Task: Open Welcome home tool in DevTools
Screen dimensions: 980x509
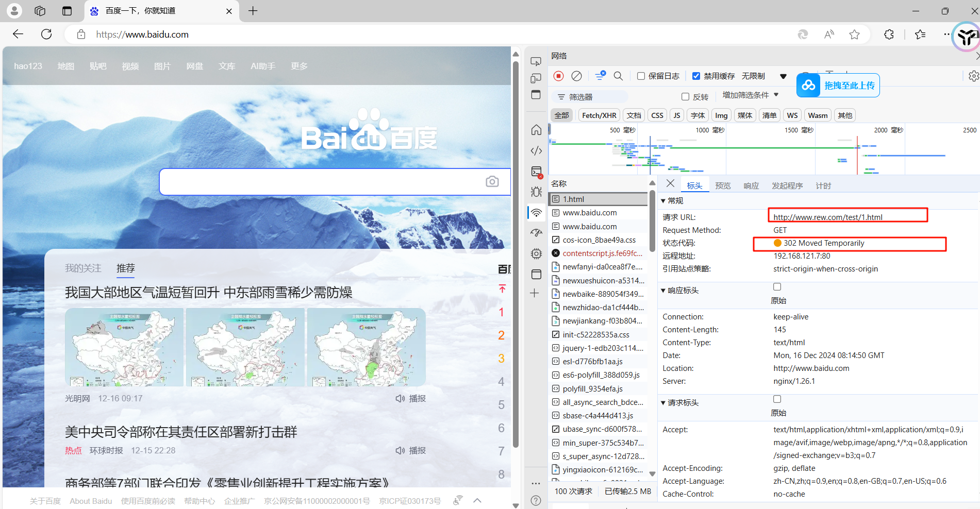Action: [536, 129]
